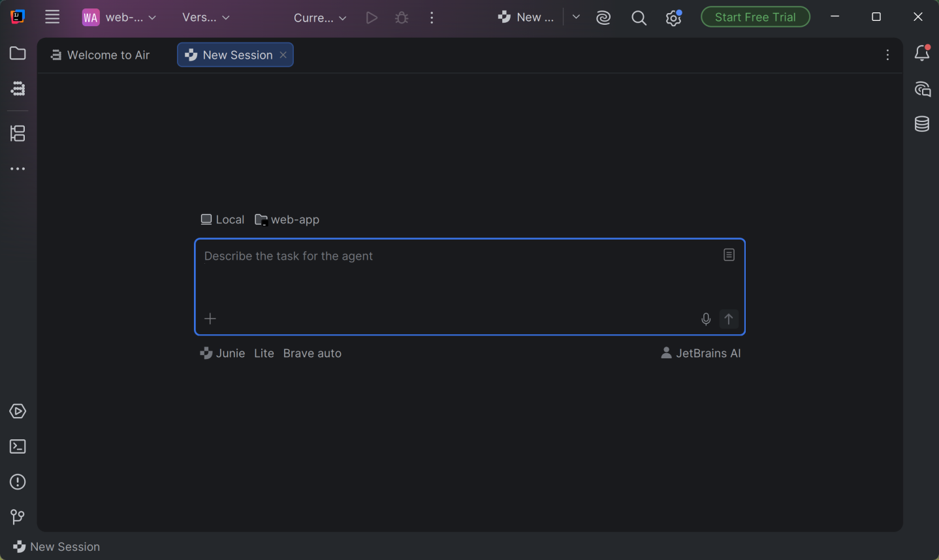The height and width of the screenshot is (560, 939).
Task: Open Search Everywhere magnifier
Action: [639, 18]
